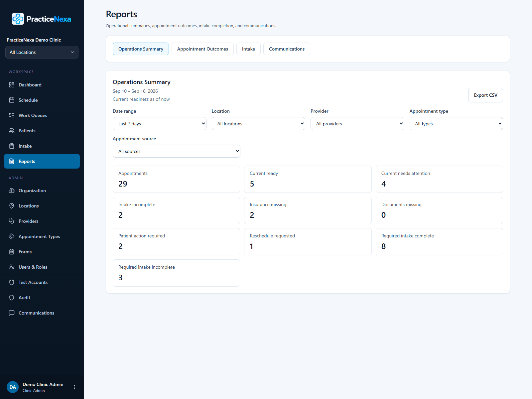
Task: Click the Audit shield icon
Action: pos(12,298)
